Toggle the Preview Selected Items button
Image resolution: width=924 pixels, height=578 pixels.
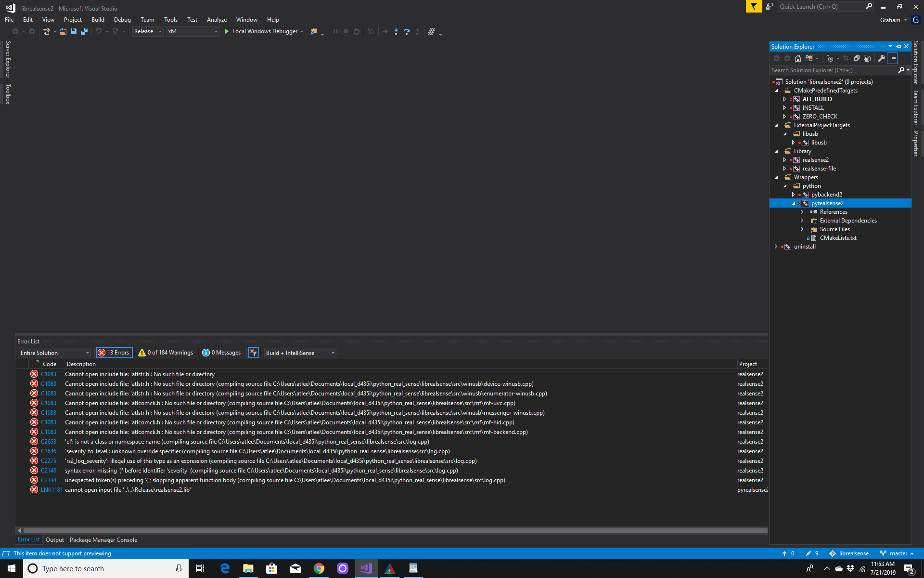892,58
